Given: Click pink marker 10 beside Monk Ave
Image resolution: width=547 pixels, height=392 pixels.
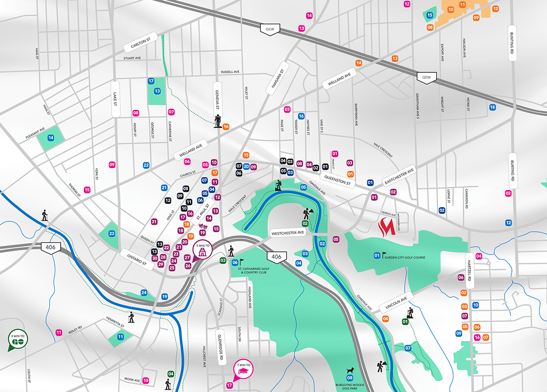Looking at the screenshot, I should click(x=146, y=380).
